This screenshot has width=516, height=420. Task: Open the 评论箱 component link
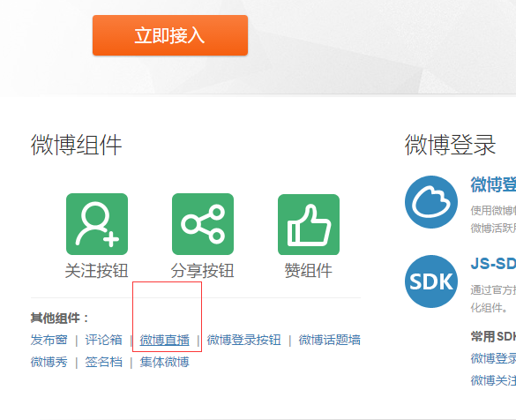click(x=104, y=340)
